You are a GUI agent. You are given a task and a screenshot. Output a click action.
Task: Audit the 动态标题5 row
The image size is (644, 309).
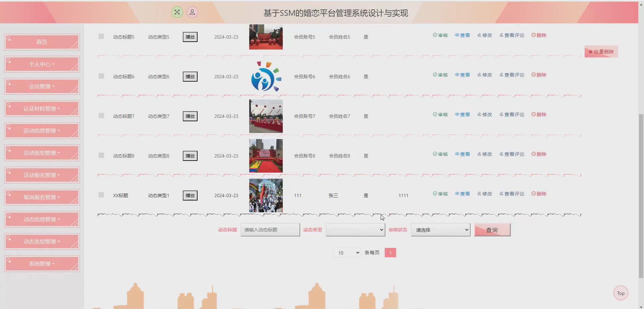pos(440,35)
